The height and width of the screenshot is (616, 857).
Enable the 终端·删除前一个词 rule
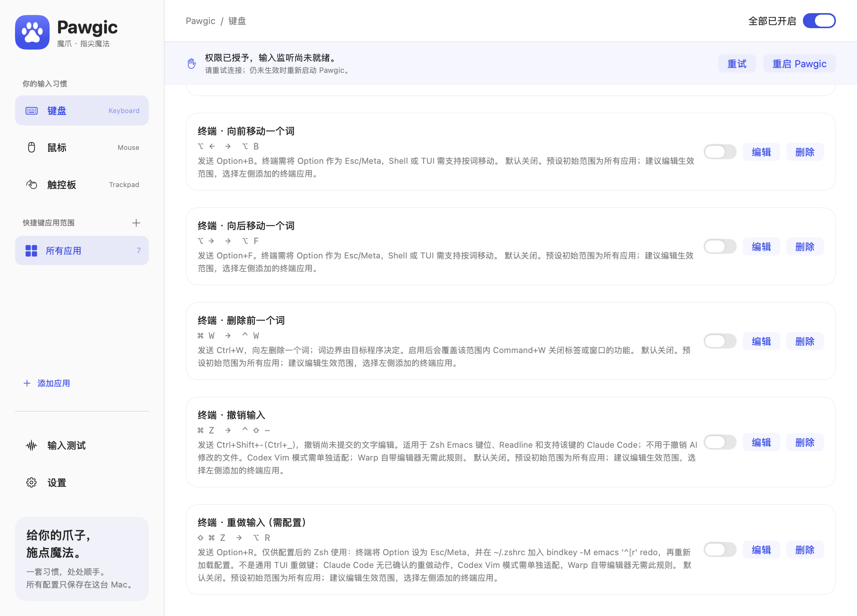pyautogui.click(x=720, y=341)
